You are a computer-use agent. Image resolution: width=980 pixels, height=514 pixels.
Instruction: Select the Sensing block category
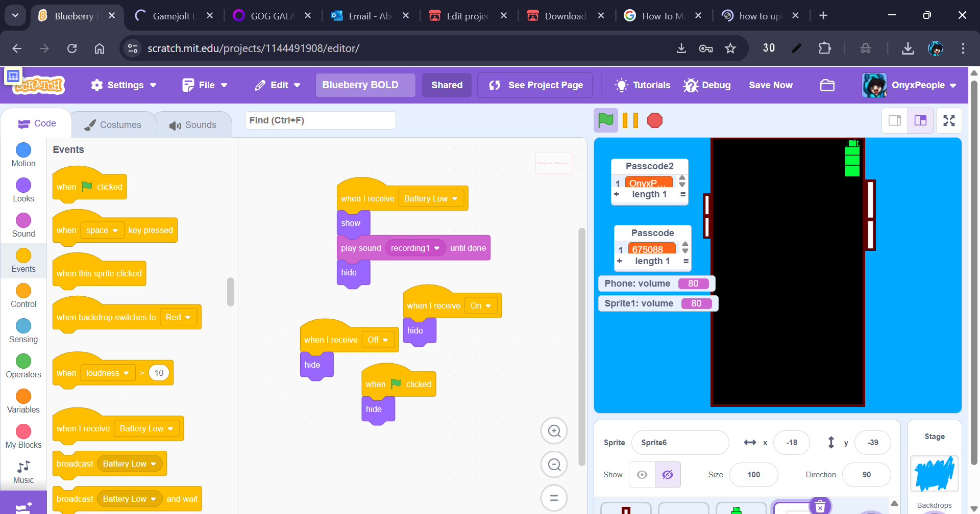click(x=23, y=331)
